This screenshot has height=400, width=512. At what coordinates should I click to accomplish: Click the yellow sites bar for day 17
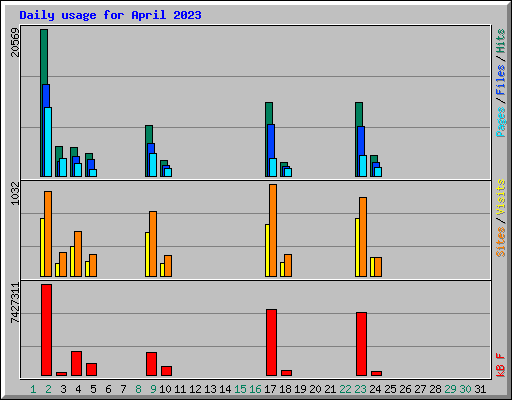pyautogui.click(x=267, y=250)
